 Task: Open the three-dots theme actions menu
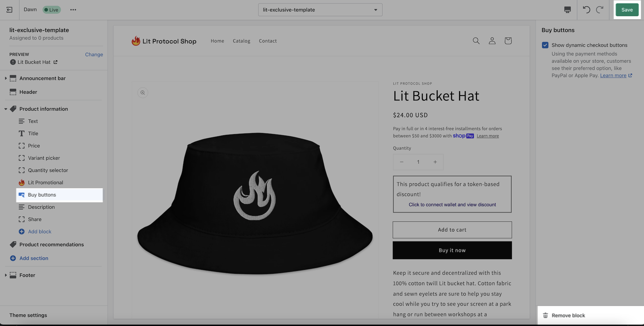tap(73, 10)
